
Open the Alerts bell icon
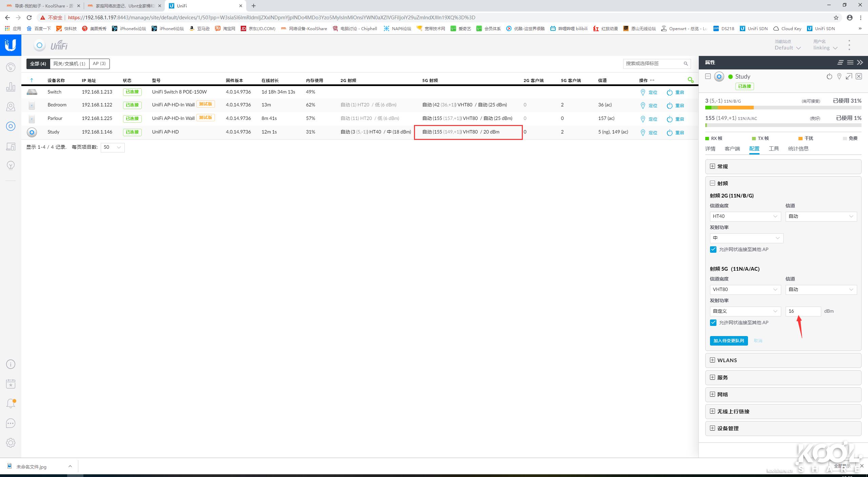click(x=11, y=403)
